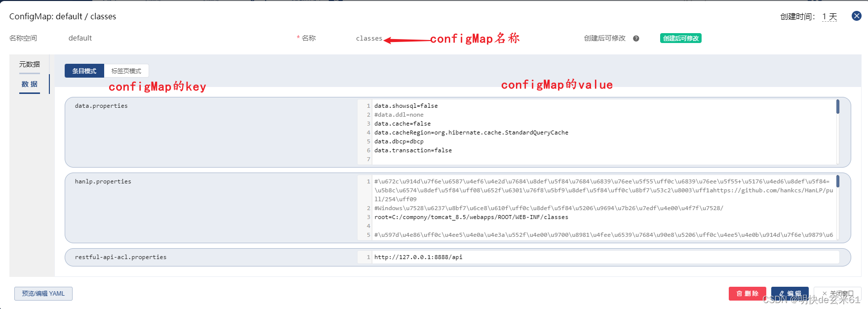The height and width of the screenshot is (309, 868).
Task: Click the line data.transaction=false
Action: pyautogui.click(x=413, y=150)
